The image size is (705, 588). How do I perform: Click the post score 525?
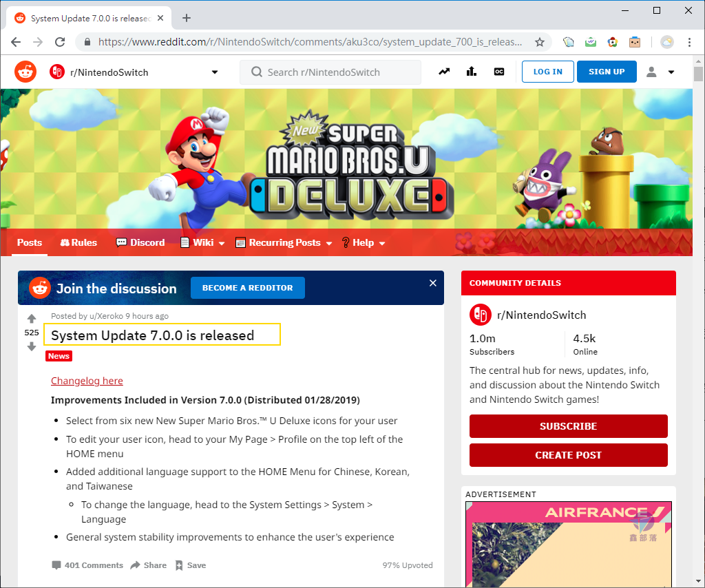coord(32,333)
